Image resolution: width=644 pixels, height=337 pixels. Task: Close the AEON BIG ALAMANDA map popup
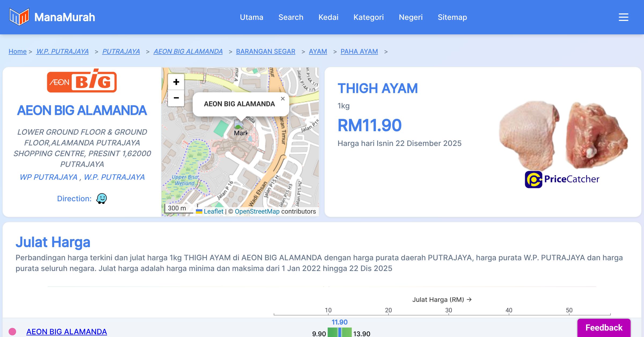[283, 99]
